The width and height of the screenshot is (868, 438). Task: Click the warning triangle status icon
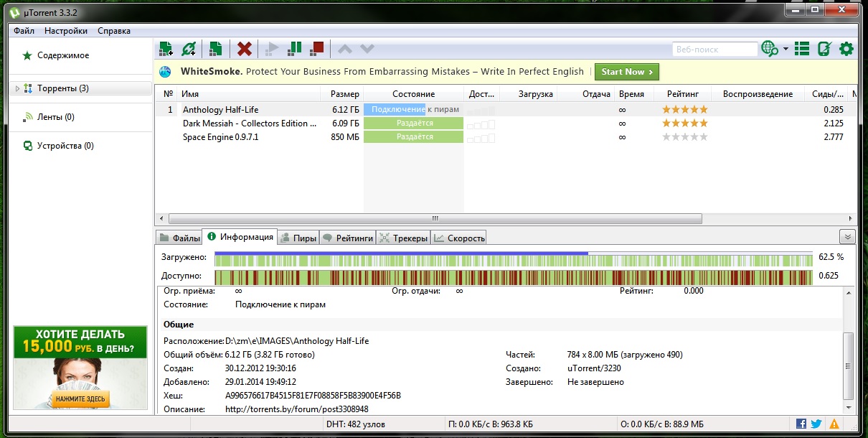coord(834,424)
